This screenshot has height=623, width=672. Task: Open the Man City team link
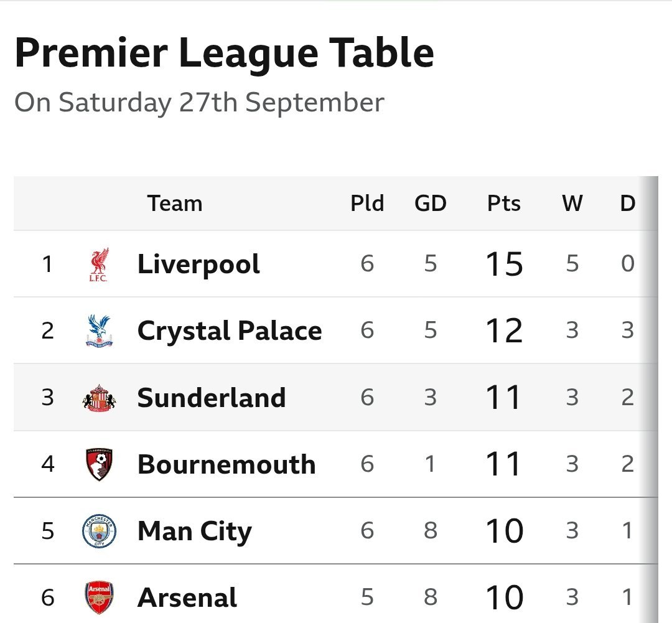click(x=195, y=531)
